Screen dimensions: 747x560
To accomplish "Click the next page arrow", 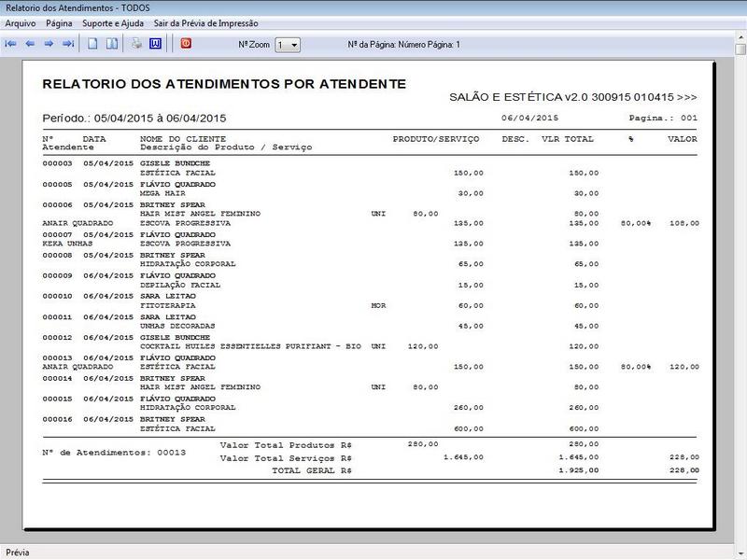I will [49, 44].
